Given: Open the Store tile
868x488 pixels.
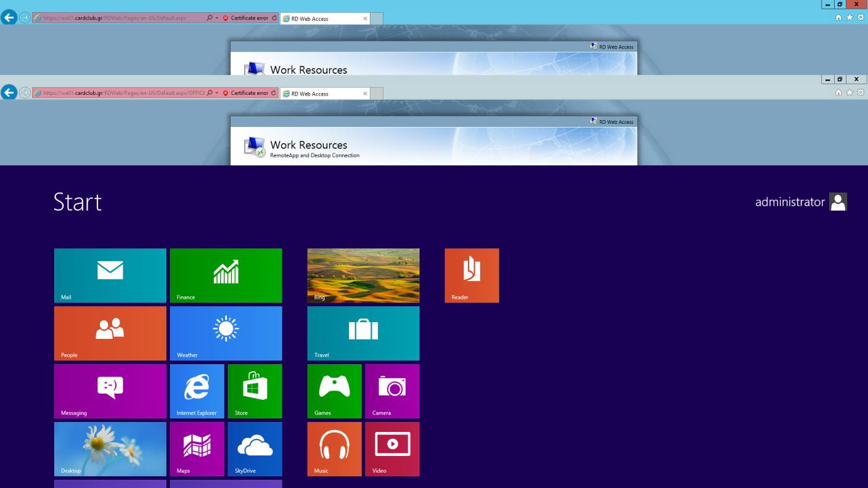Looking at the screenshot, I should [255, 391].
